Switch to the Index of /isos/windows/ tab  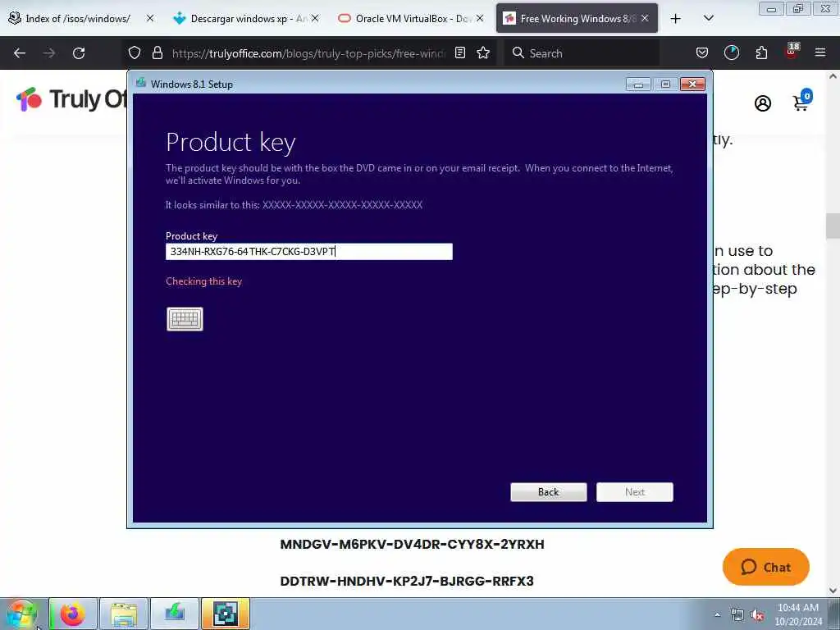(x=78, y=19)
